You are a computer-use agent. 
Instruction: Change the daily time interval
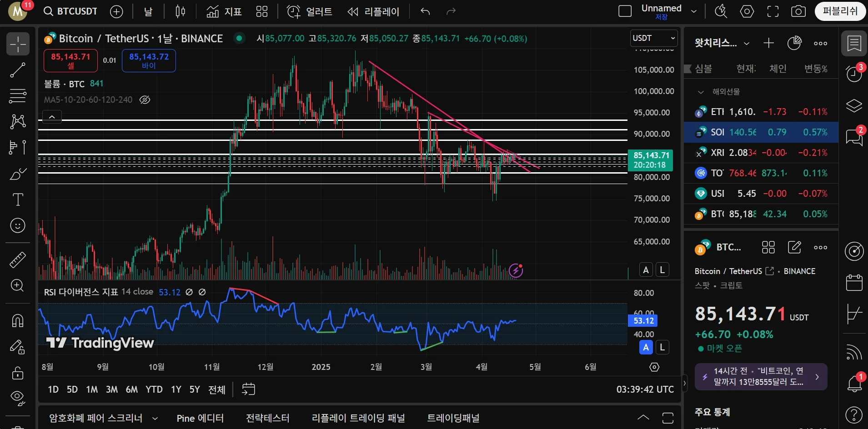pos(148,12)
